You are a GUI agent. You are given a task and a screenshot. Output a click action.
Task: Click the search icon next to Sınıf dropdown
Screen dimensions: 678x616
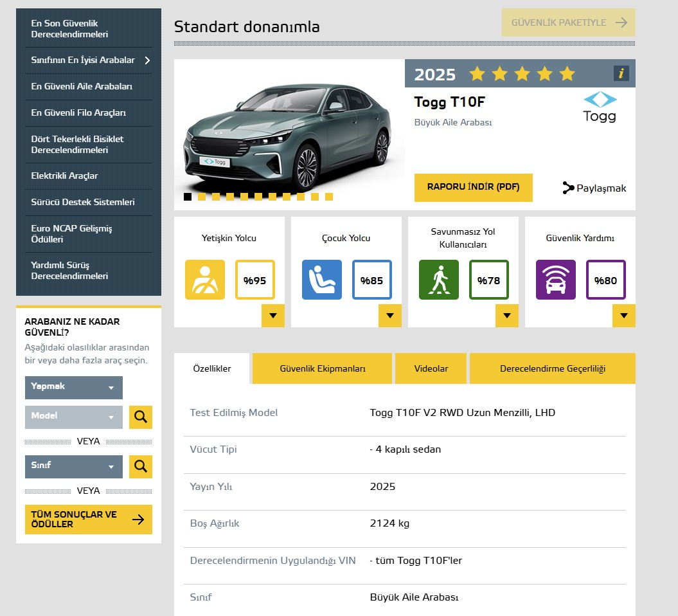coord(141,466)
